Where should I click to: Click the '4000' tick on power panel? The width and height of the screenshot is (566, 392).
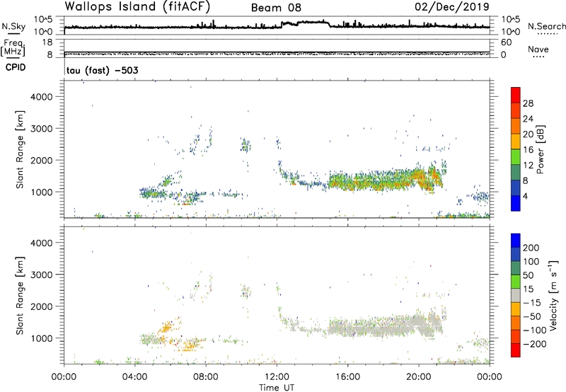click(42, 97)
